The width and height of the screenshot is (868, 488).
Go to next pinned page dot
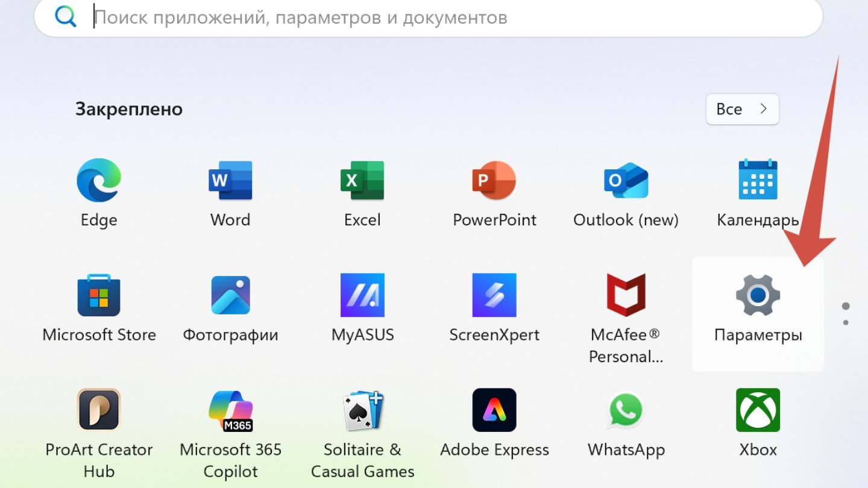846,323
